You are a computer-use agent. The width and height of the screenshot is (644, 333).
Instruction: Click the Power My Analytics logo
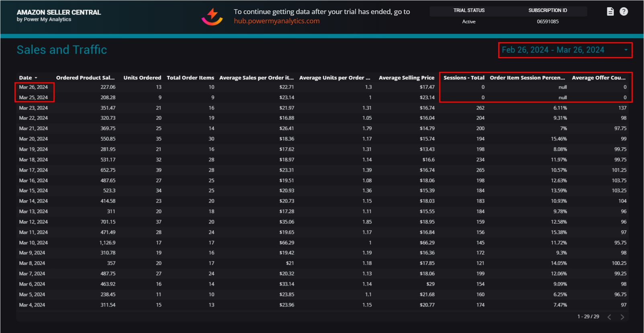[212, 16]
